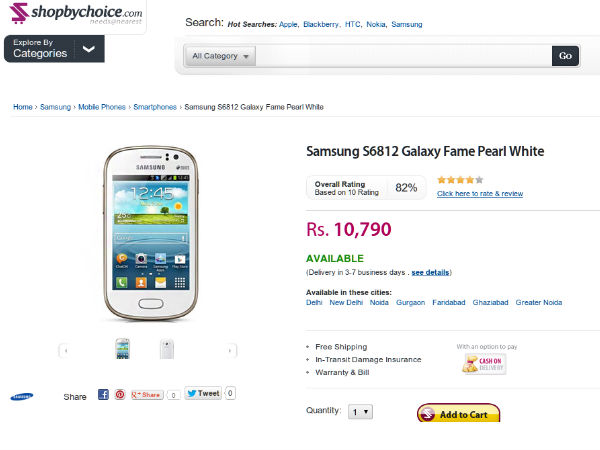Show previous product thumbnail arrow
This screenshot has height=450, width=600.
pos(64,350)
